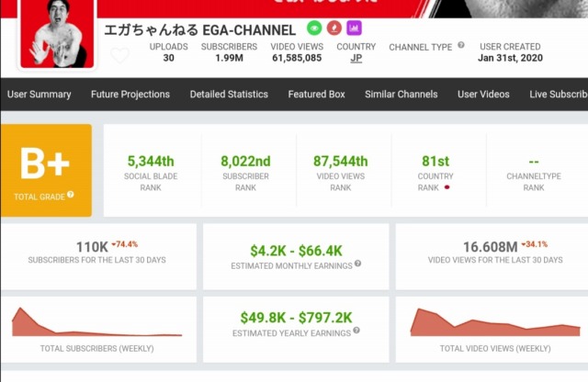Click the $4.2K - $66.4K monthly earnings
The height and width of the screenshot is (382, 588).
pos(296,251)
